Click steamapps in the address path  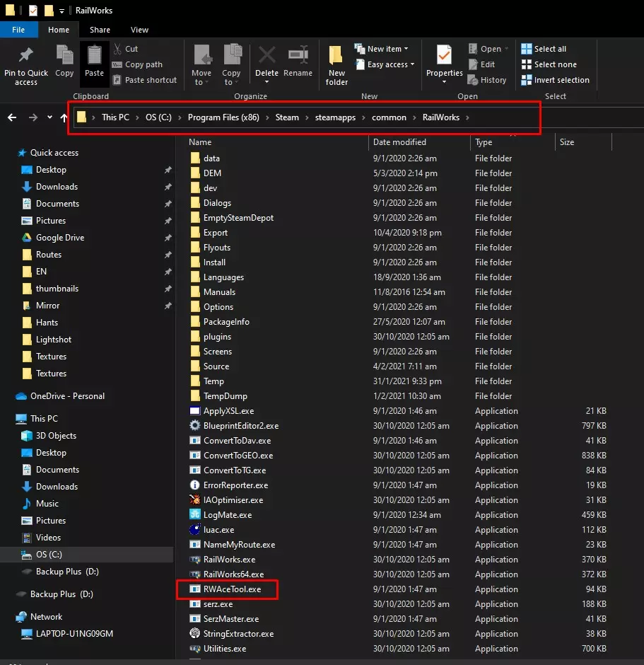[x=335, y=117]
